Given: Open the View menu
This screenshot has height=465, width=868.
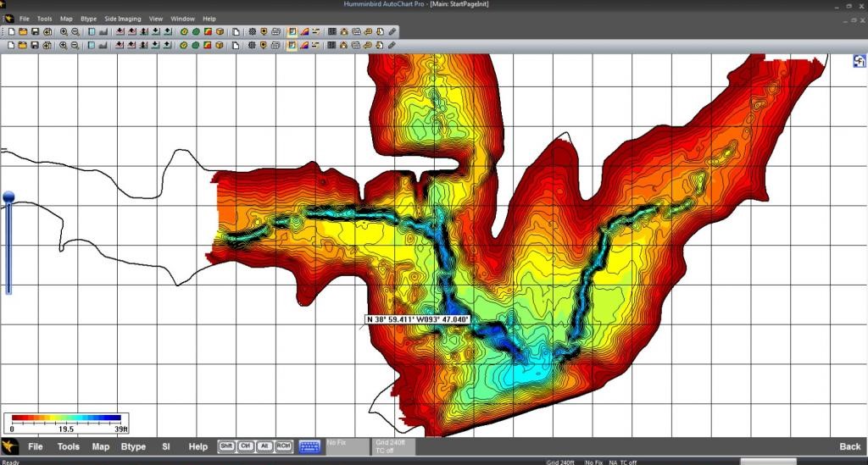Looking at the screenshot, I should pos(156,19).
